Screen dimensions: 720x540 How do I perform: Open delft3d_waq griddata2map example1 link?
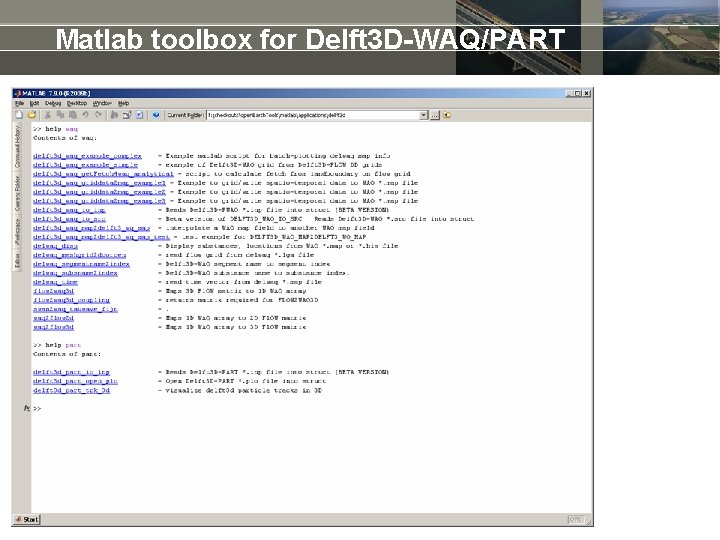click(x=99, y=183)
